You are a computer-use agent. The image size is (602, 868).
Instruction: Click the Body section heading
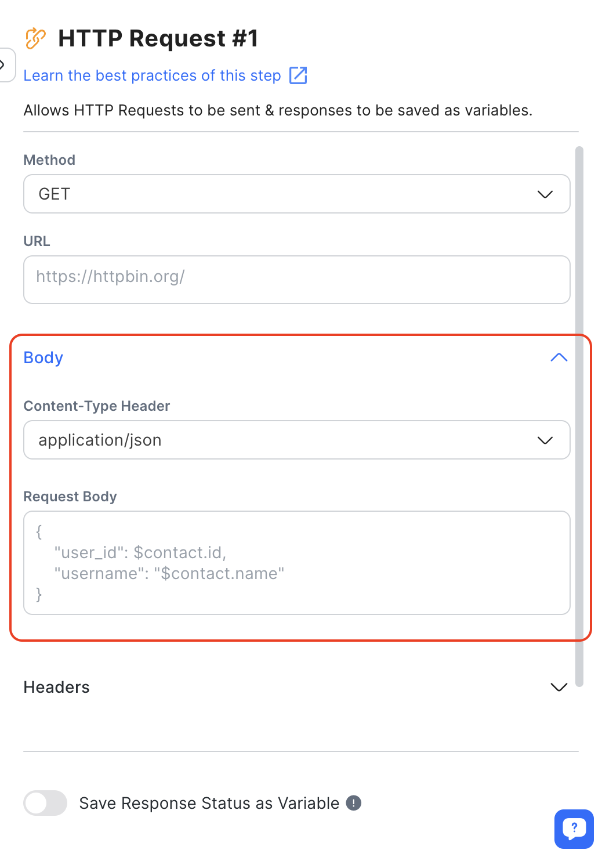[x=43, y=357]
